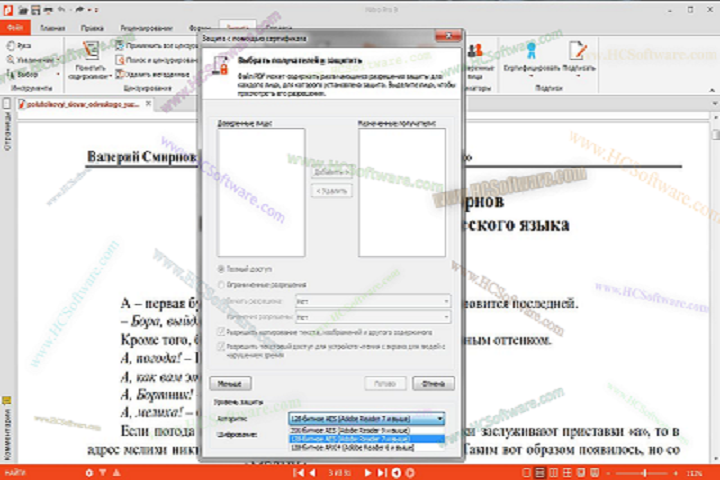Viewport: 720px width, 480px height.
Task: Collapse the Algorithm (Алгоритм) combo box
Action: (367, 418)
